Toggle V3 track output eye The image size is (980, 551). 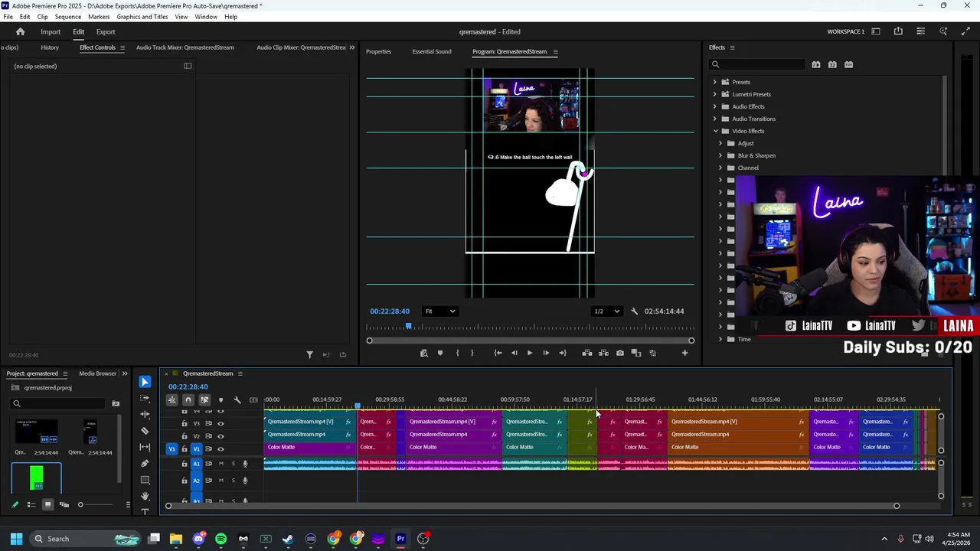tap(220, 423)
